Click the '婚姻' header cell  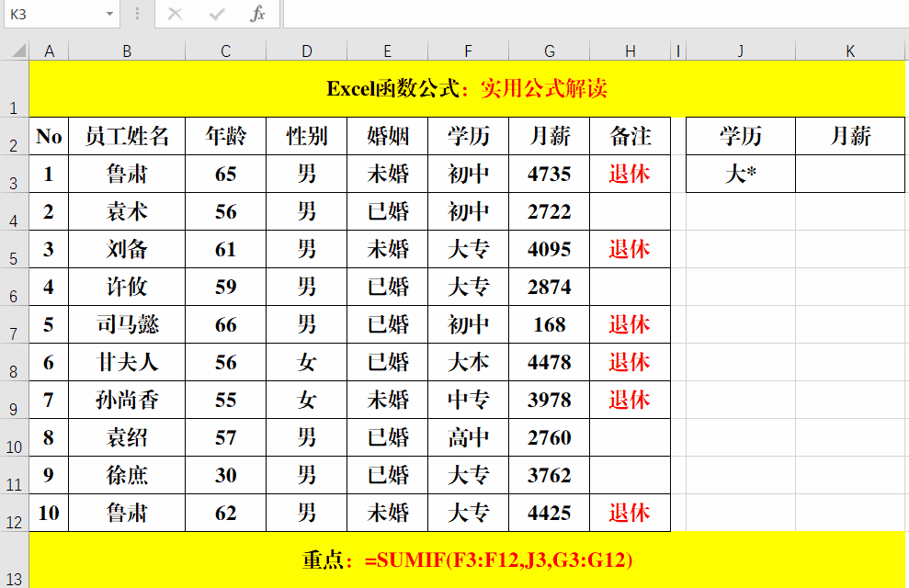[387, 136]
